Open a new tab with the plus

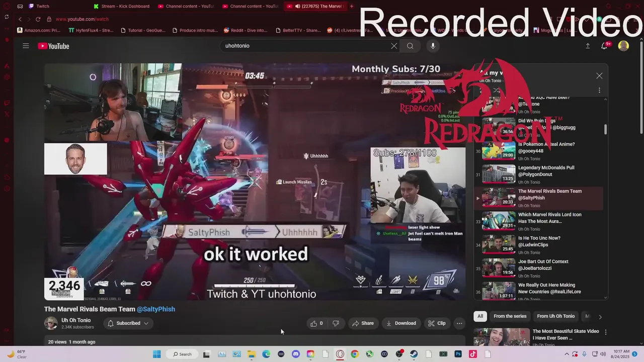(x=351, y=7)
